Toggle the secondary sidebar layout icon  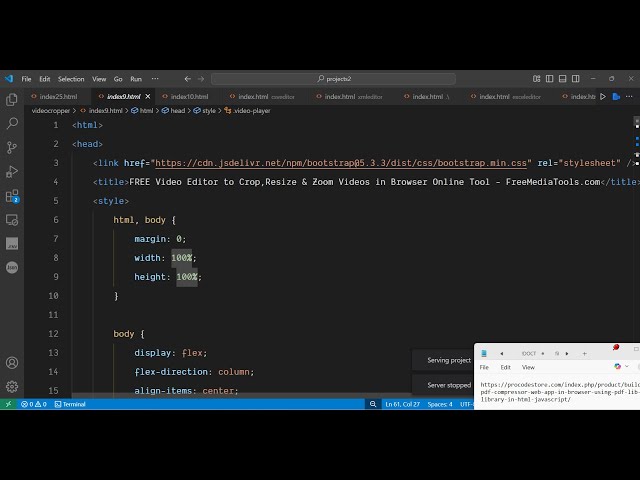tap(576, 79)
